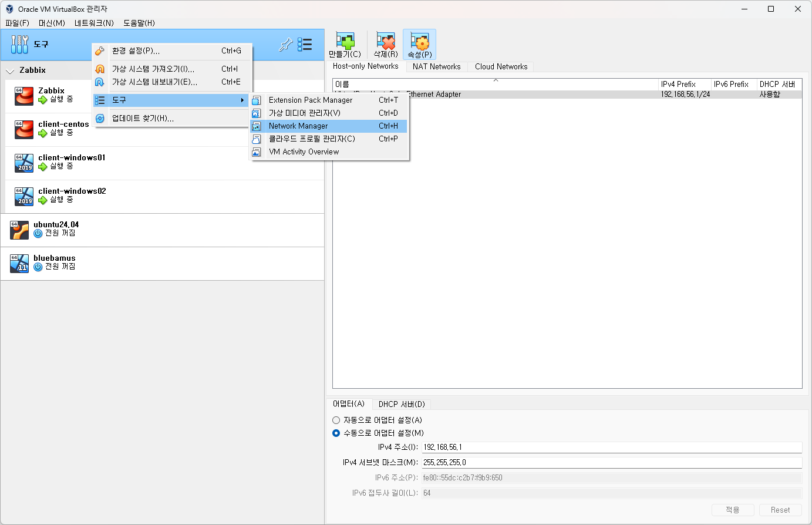Click the IPv4 address input field

tap(612, 447)
